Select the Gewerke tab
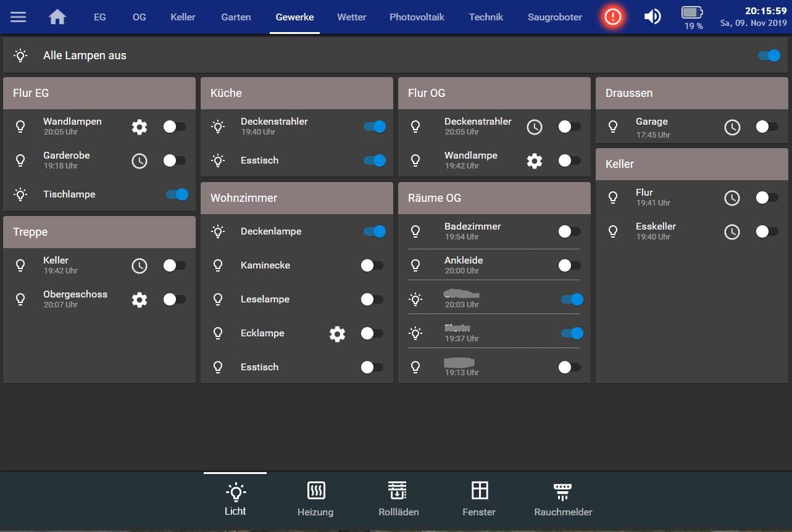This screenshot has width=792, height=532. pos(294,17)
